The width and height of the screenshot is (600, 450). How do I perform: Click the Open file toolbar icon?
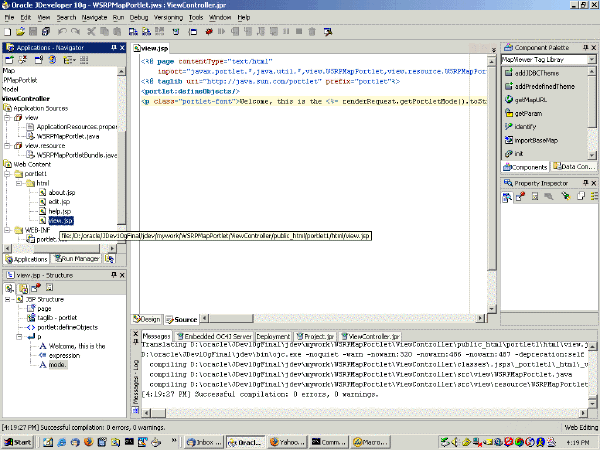pos(20,32)
